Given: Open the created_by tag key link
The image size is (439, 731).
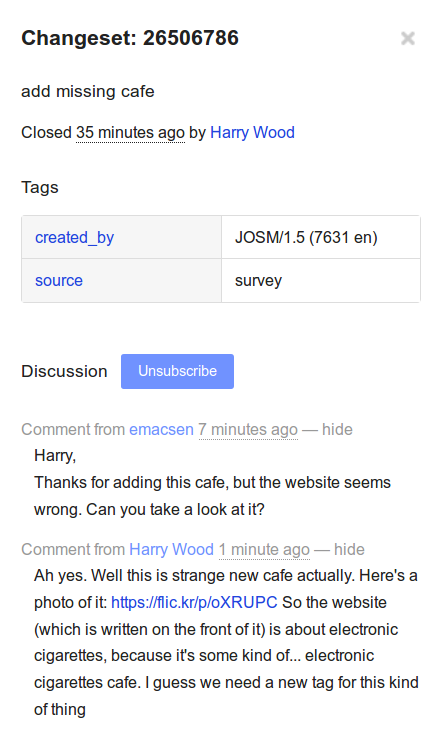Looking at the screenshot, I should point(75,237).
